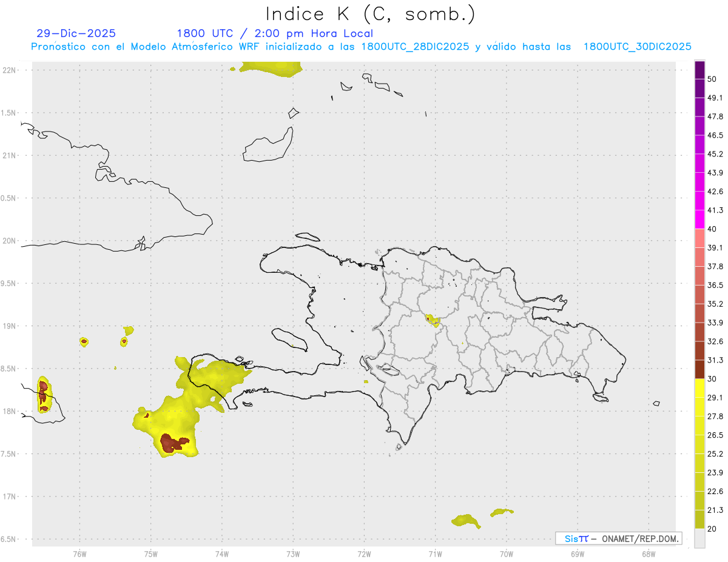This screenshot has width=728, height=562.
Task: Click the color scale value '35.2'
Action: 715,304
